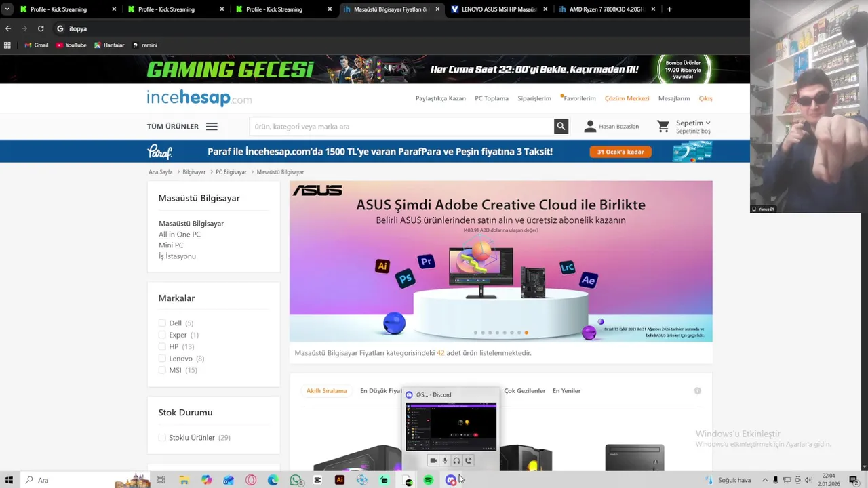This screenshot has width=868, height=488.
Task: Open WhatsApp from the taskbar
Action: (x=296, y=480)
